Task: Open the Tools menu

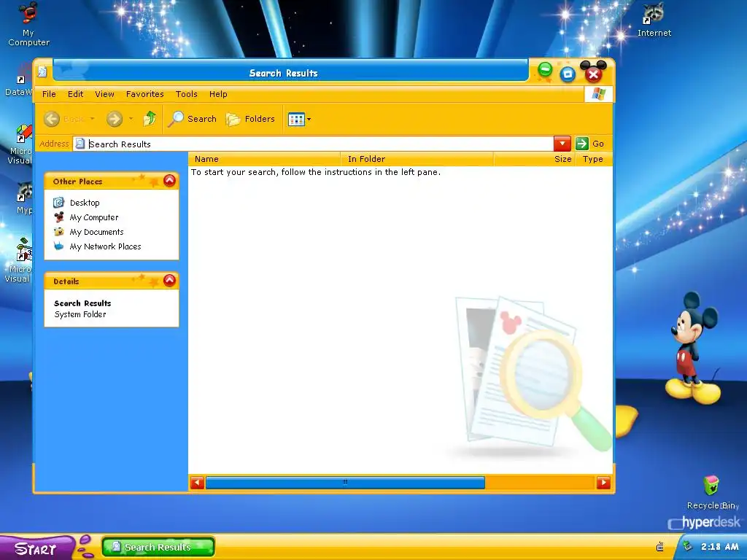Action: tap(186, 94)
